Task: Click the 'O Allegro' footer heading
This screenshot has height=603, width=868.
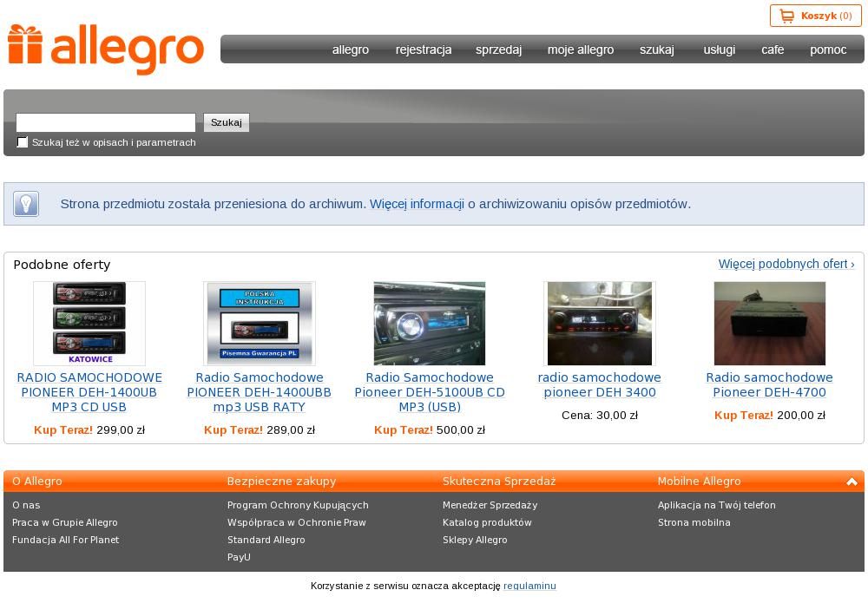Action: (x=37, y=482)
